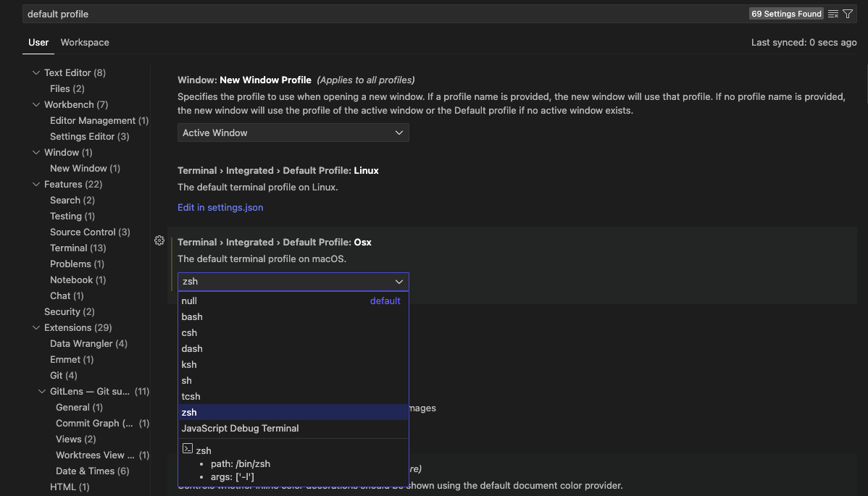
Task: Select New Window (1) tree item
Action: coord(85,168)
